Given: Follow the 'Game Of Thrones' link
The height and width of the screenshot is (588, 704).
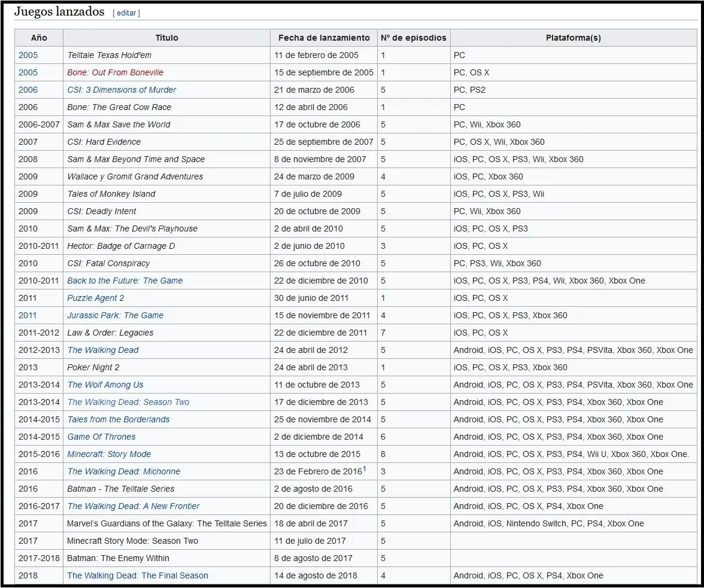Looking at the screenshot, I should (102, 437).
